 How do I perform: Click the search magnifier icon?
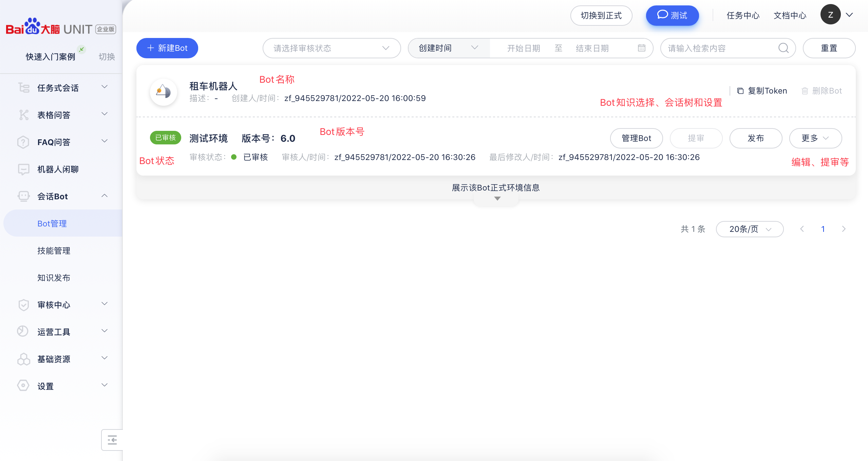[x=783, y=48]
